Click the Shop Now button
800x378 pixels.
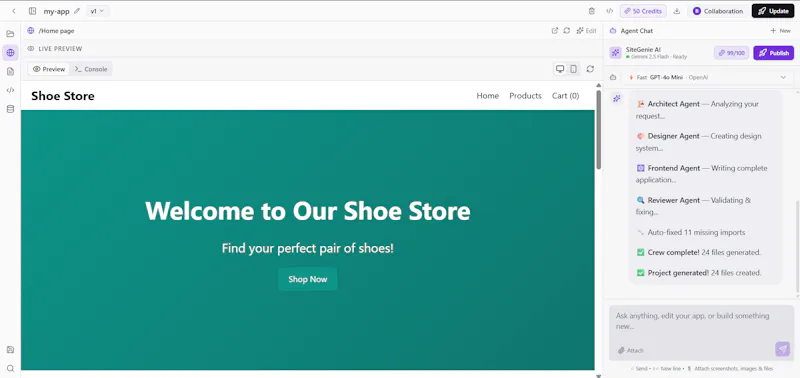point(308,279)
